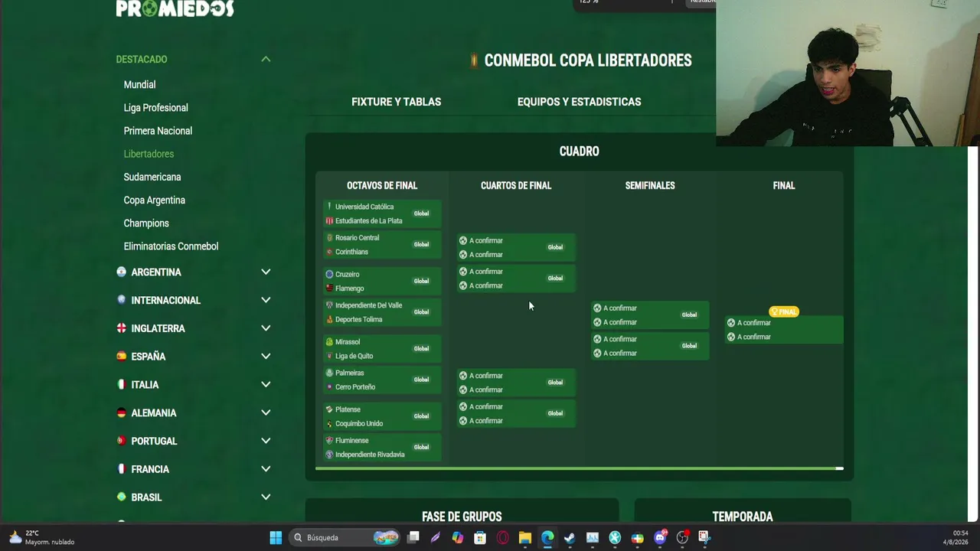This screenshot has width=980, height=551.
Task: Open the FINAL match card
Action: pos(784,330)
